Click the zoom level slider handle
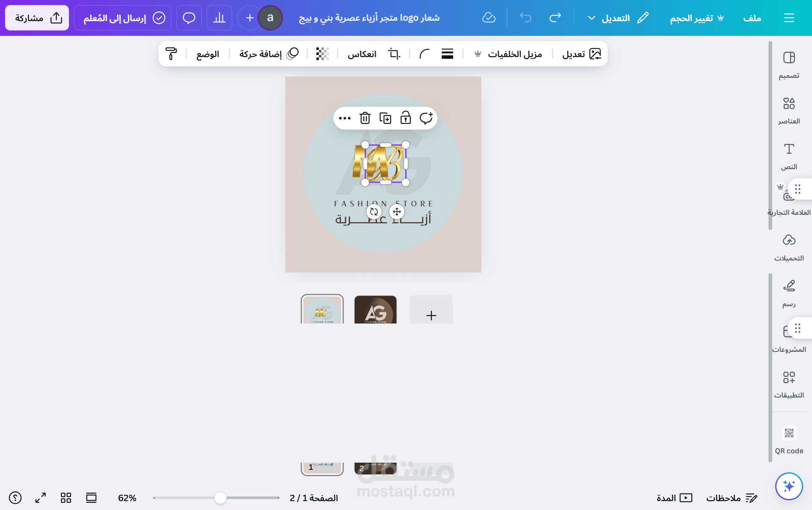 (x=220, y=498)
